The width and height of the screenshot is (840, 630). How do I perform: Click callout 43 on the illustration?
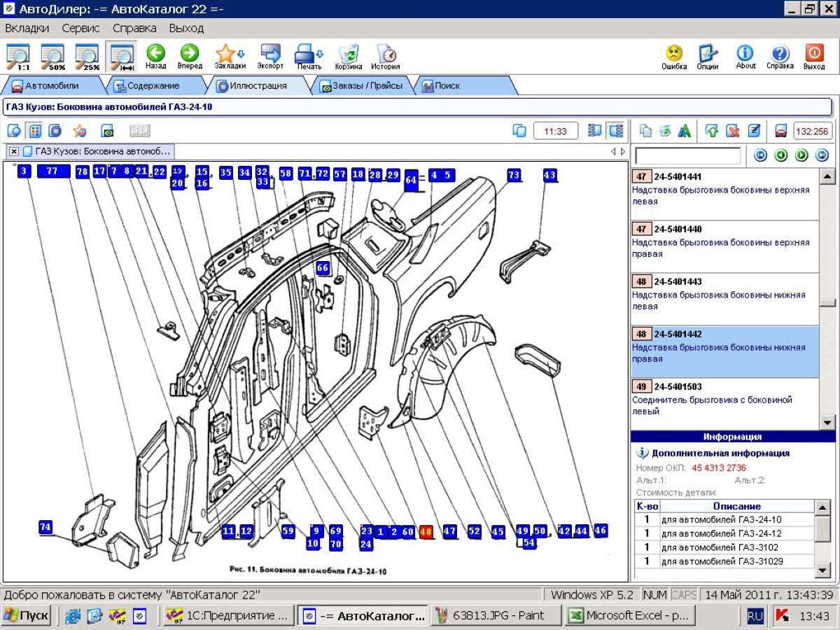tap(549, 175)
